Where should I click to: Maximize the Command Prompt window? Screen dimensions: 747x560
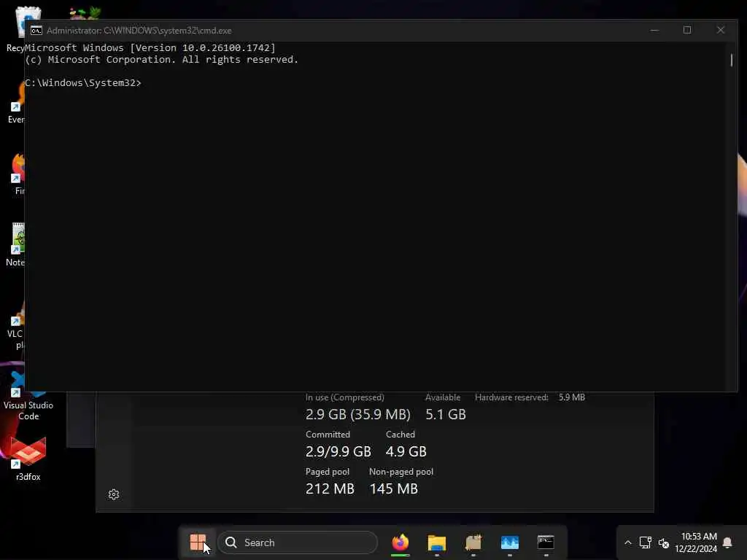[x=687, y=30]
